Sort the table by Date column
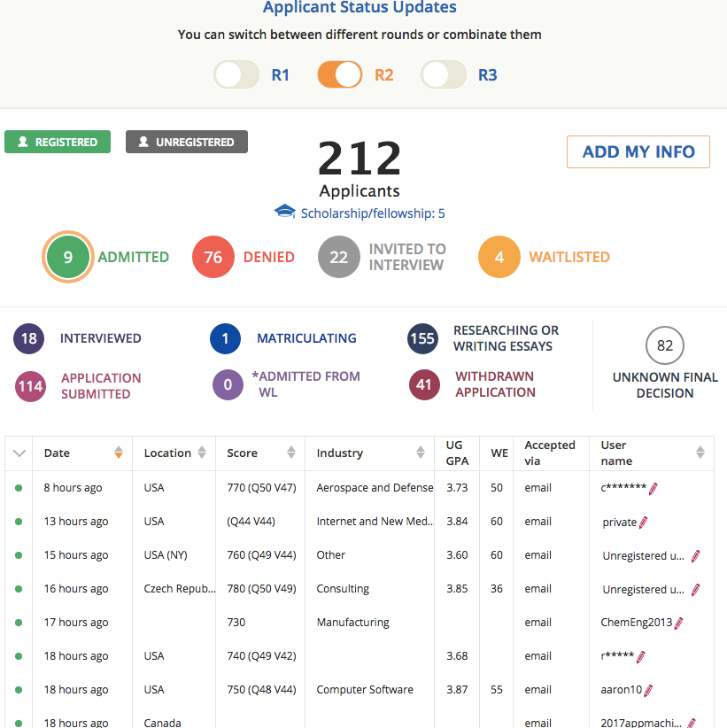The width and height of the screenshot is (727, 728). (x=118, y=453)
